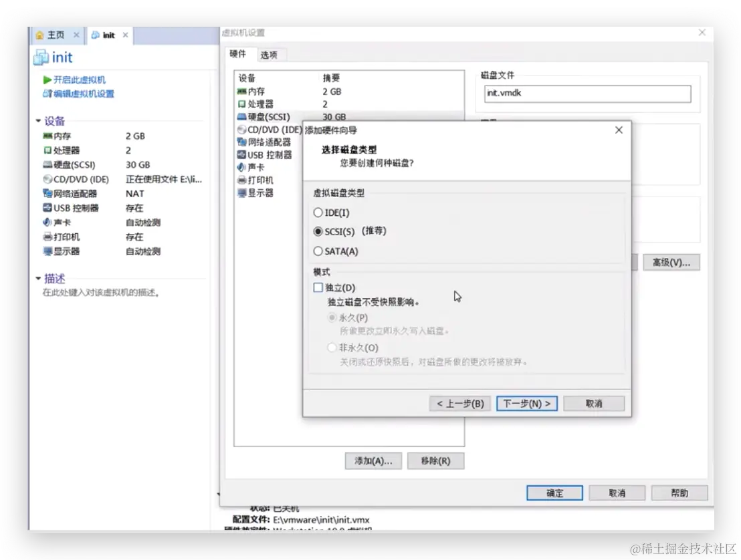Image resolution: width=741 pixels, height=560 pixels.
Task: Click 摘要 column header
Action: pyautogui.click(x=331, y=78)
